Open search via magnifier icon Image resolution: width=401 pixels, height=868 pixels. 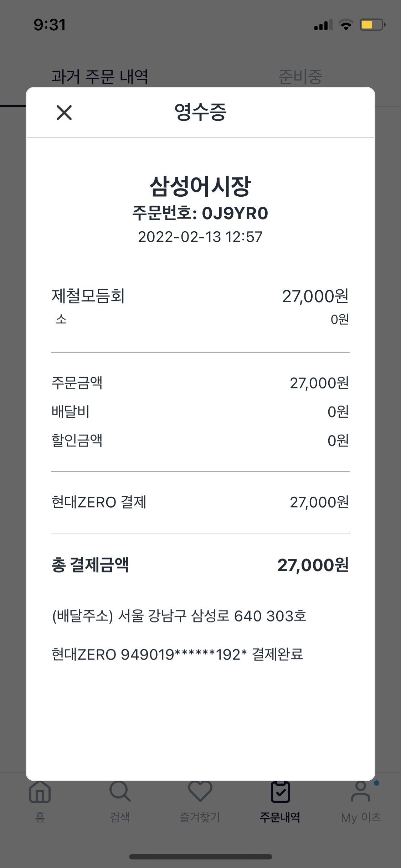click(x=120, y=792)
